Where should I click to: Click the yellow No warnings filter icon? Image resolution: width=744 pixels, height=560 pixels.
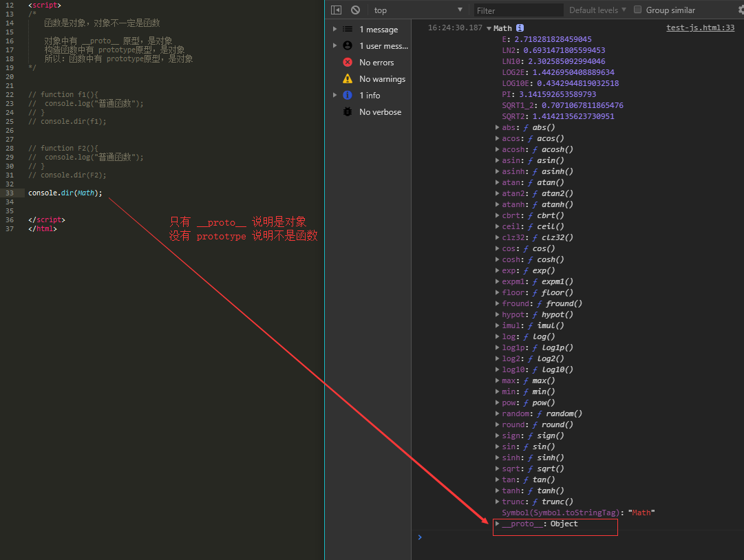348,78
